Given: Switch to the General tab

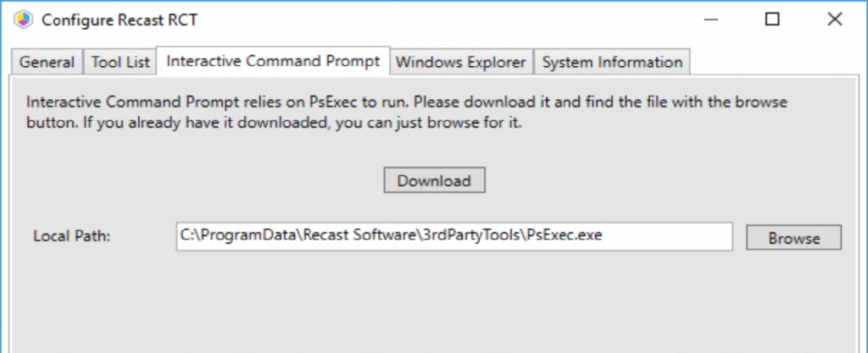Looking at the screenshot, I should coord(47,62).
